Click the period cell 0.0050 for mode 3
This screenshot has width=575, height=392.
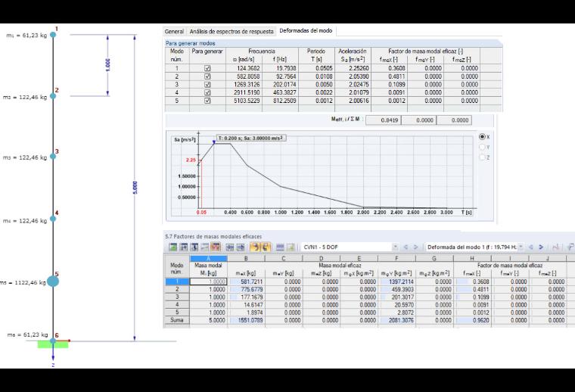pyautogui.click(x=316, y=84)
